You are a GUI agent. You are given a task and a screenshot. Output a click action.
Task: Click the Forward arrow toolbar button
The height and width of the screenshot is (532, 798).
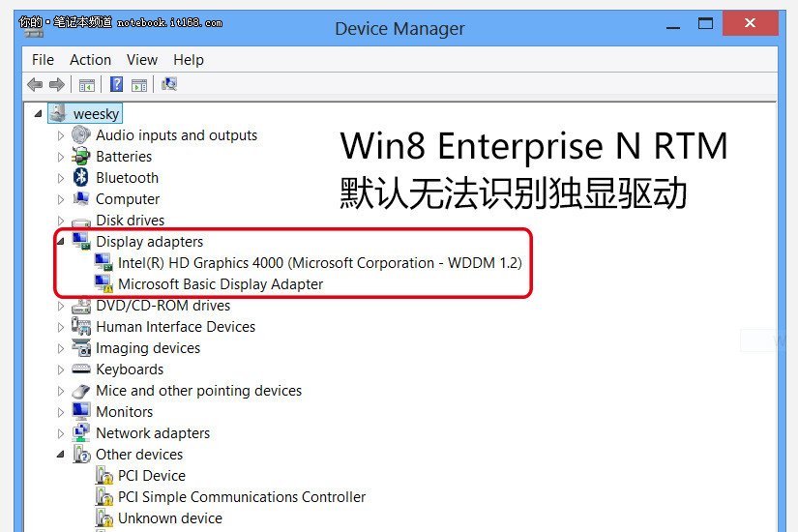pos(56,85)
